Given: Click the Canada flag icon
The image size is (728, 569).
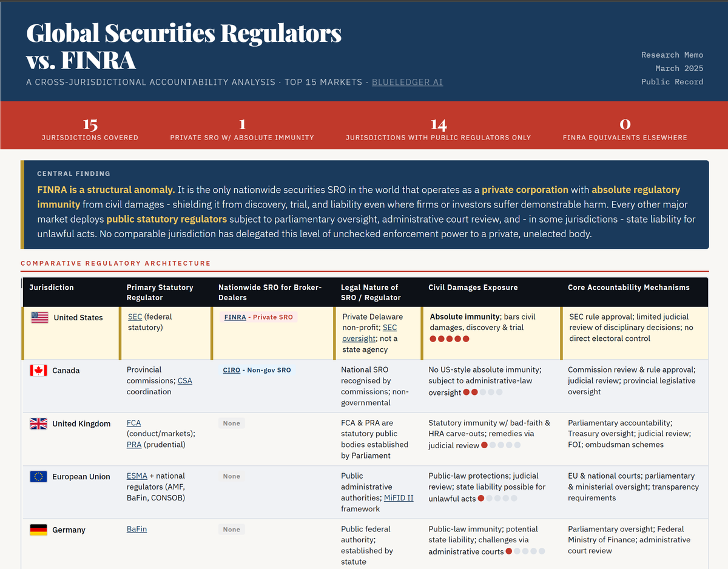Looking at the screenshot, I should click(38, 370).
